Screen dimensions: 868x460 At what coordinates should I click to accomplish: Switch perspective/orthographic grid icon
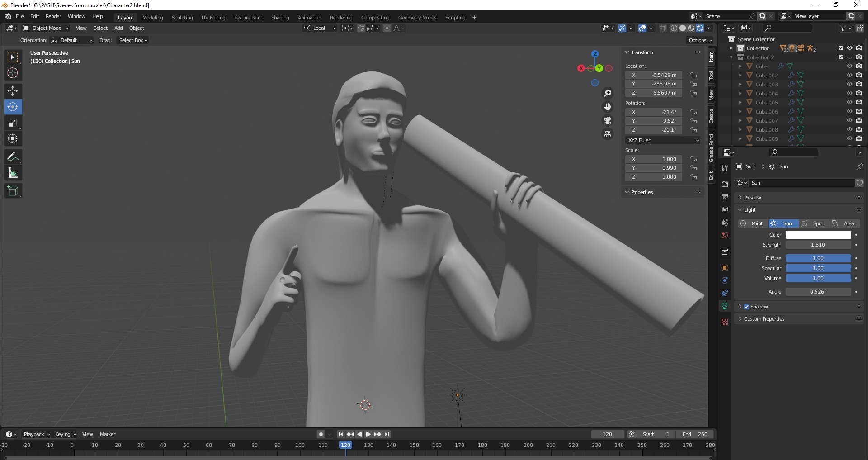pos(608,134)
